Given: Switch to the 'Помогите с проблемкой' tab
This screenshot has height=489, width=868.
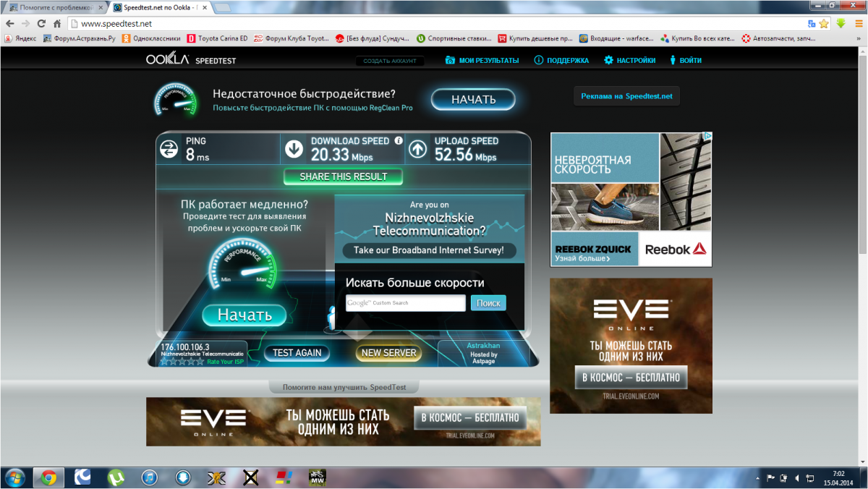Looking at the screenshot, I should pyautogui.click(x=55, y=7).
